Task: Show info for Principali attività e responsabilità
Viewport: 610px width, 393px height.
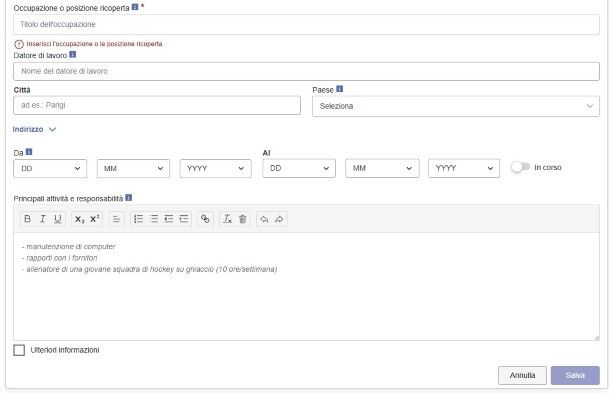Action: coord(129,198)
